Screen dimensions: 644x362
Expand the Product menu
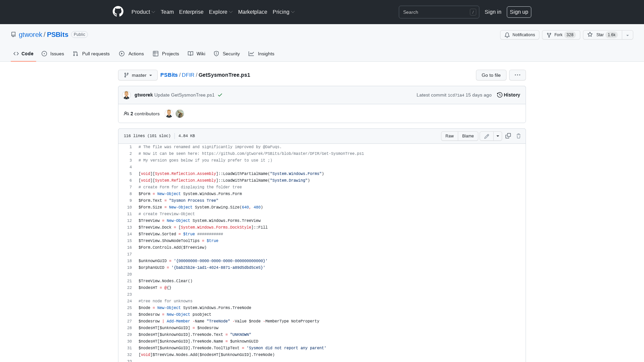143,12
